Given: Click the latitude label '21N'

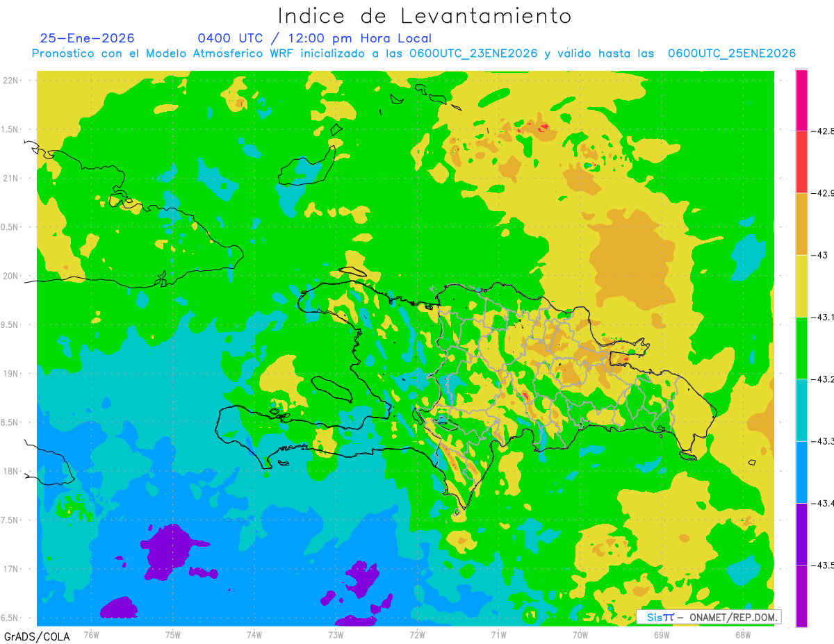Looking at the screenshot, I should click(11, 179).
